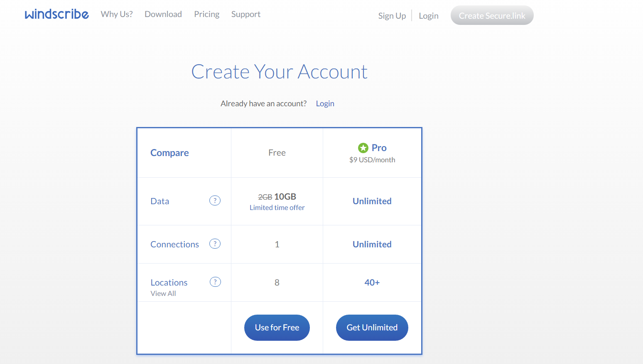The height and width of the screenshot is (364, 643).
Task: Click the Windscribe logo
Action: pos(57,14)
